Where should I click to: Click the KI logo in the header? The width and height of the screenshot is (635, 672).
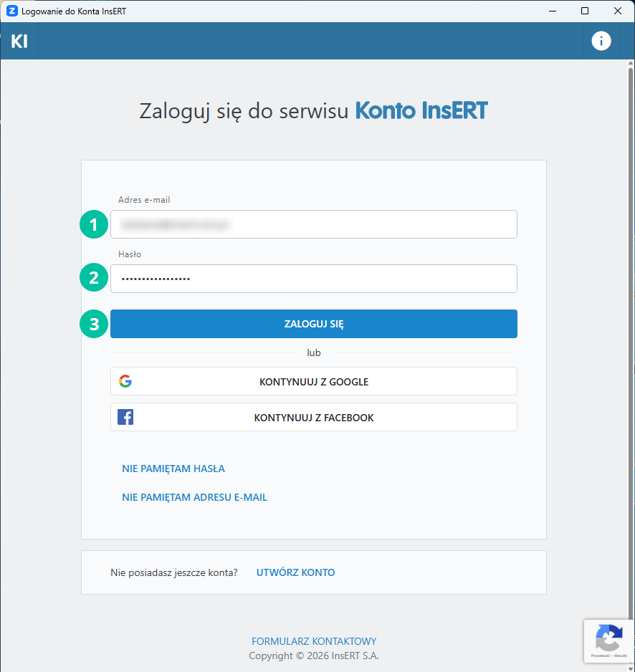pos(19,42)
